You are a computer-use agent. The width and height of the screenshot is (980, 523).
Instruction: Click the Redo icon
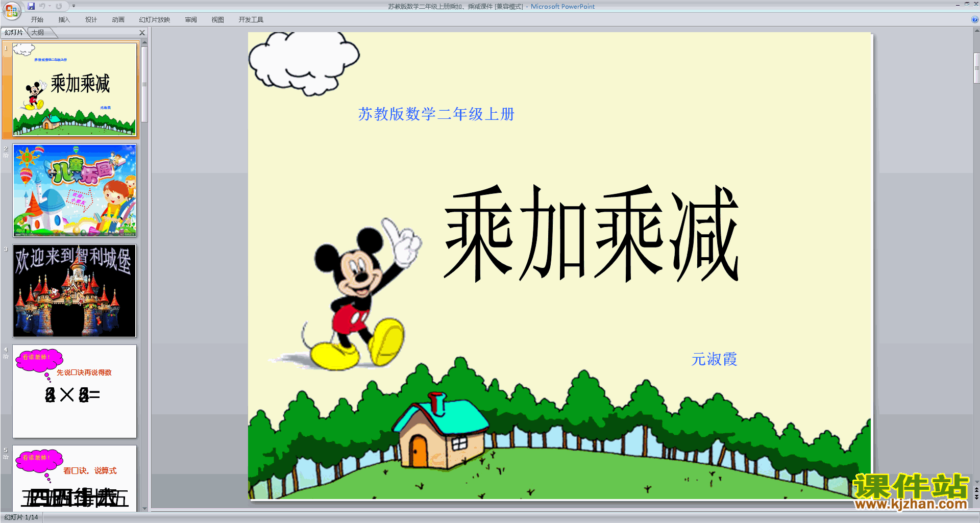[x=59, y=6]
